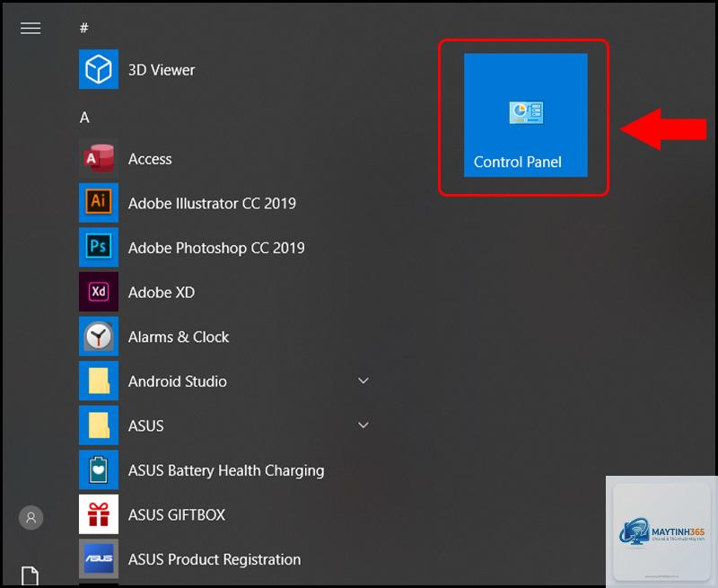Open ASUS Product Registration icon
The width and height of the screenshot is (718, 588).
99,558
